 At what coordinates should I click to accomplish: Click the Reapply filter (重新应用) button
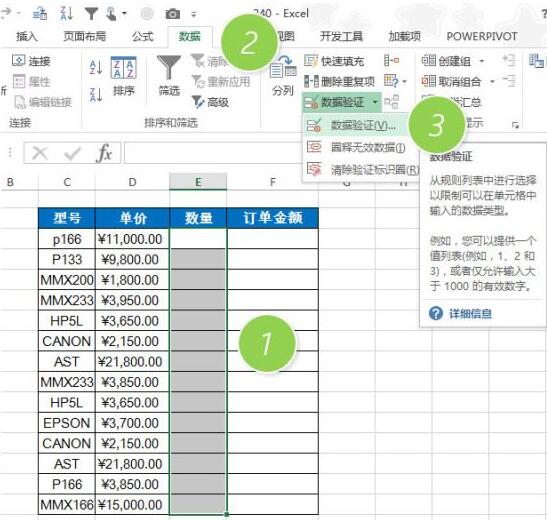click(x=221, y=82)
